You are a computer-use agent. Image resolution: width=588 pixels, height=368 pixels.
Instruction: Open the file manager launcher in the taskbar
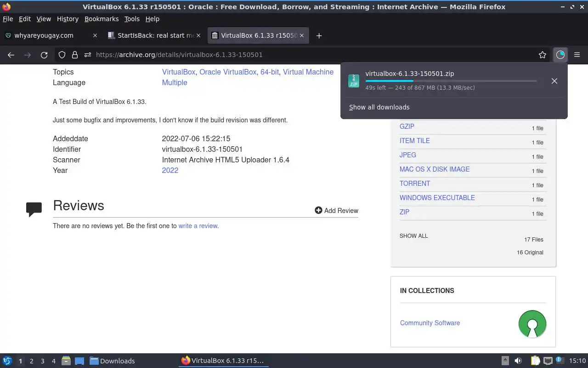66,361
